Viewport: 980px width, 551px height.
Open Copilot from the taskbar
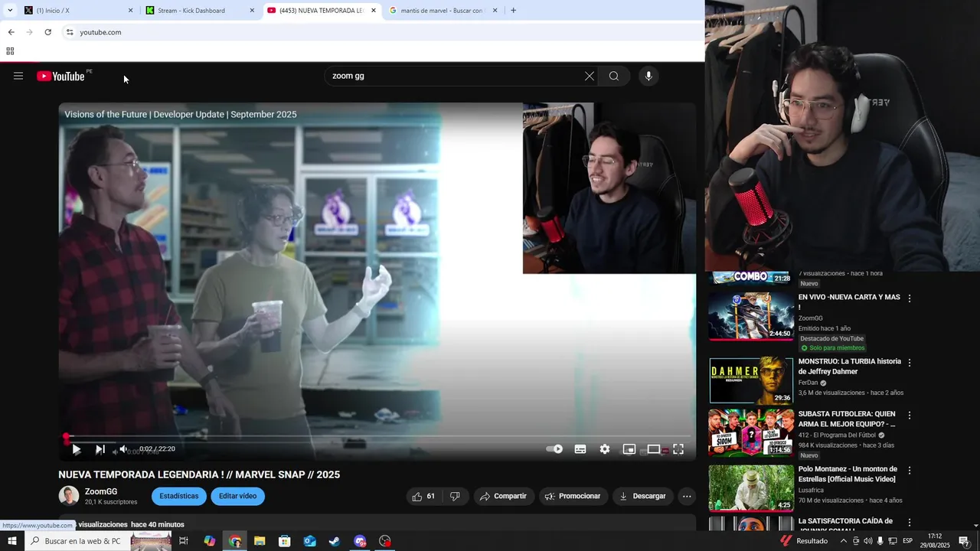pos(209,541)
